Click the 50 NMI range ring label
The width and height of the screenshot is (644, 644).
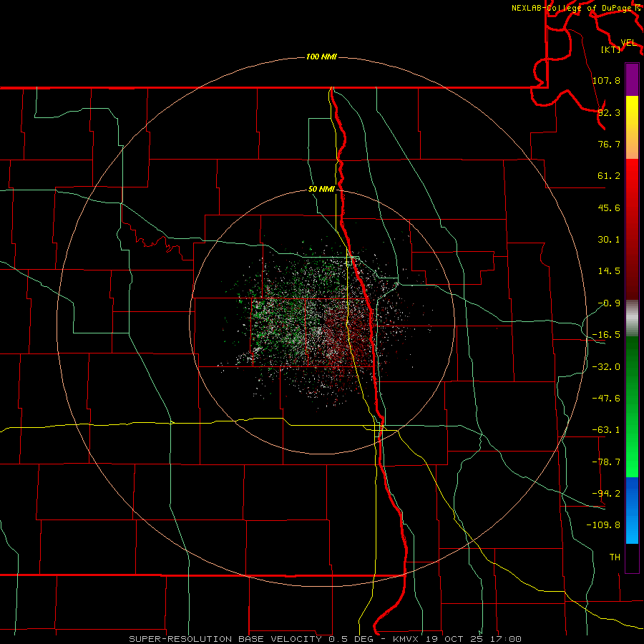321,190
